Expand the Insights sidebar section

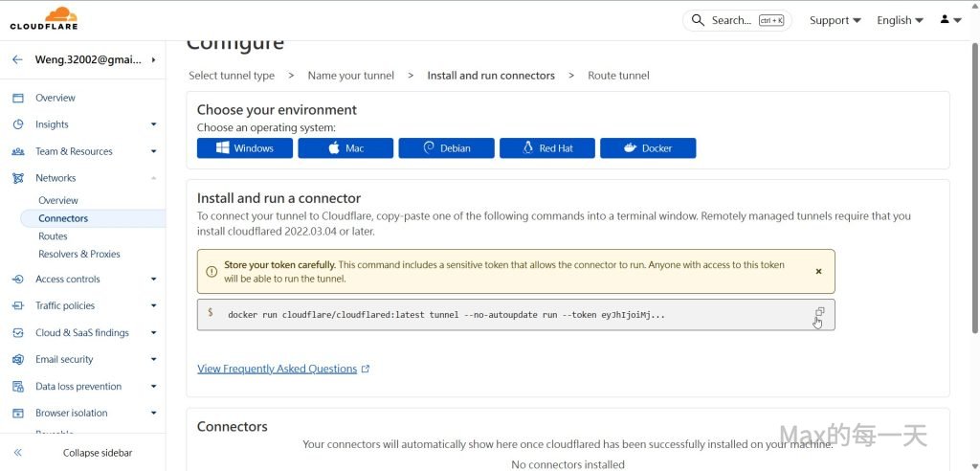(153, 124)
